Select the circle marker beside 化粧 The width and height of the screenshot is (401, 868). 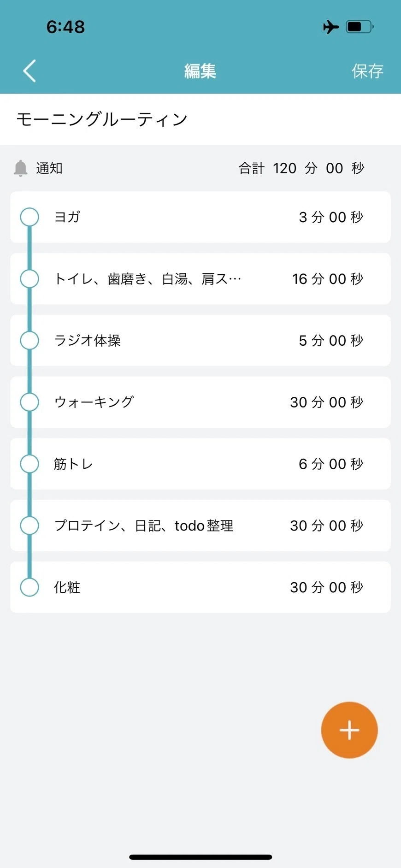click(29, 587)
